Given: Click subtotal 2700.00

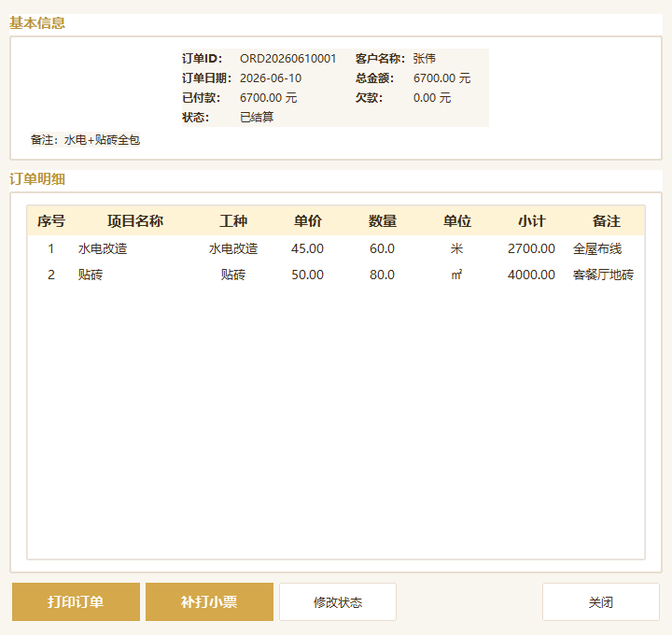Looking at the screenshot, I should coord(531,248).
